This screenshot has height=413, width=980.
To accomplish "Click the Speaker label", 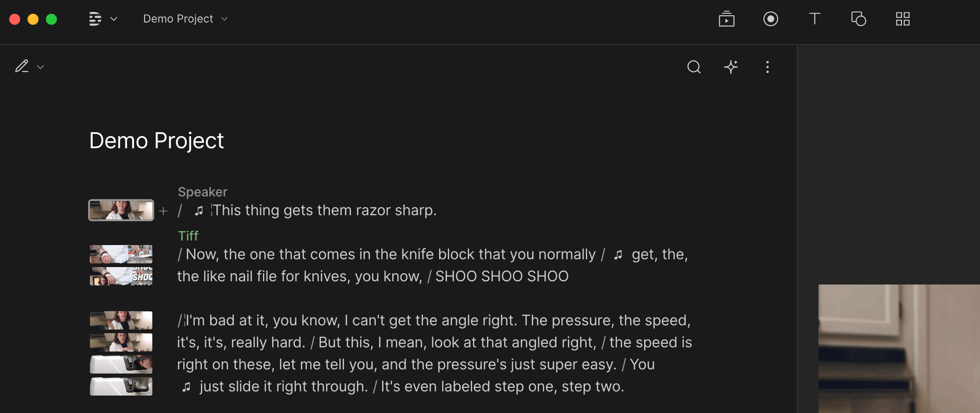I will [x=202, y=192].
